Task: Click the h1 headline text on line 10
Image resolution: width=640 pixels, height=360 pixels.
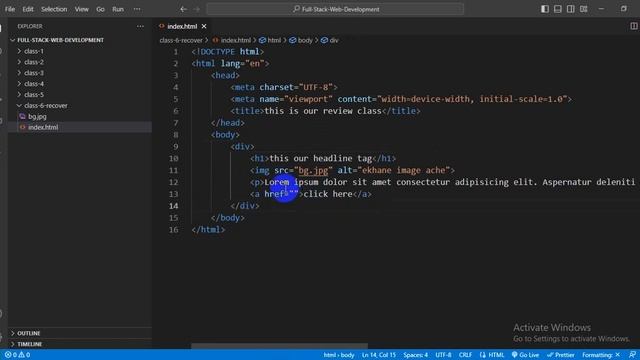Action: pos(320,158)
